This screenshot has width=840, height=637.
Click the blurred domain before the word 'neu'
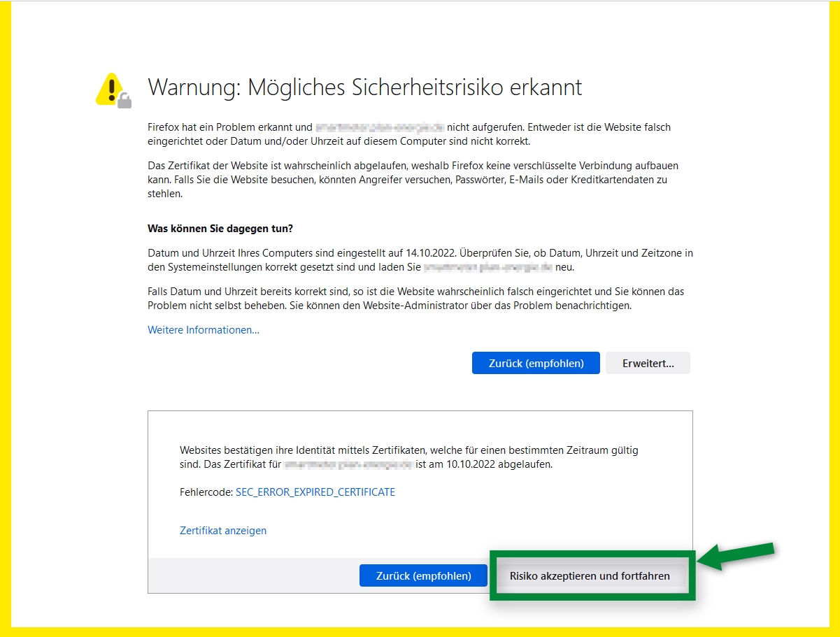488,267
